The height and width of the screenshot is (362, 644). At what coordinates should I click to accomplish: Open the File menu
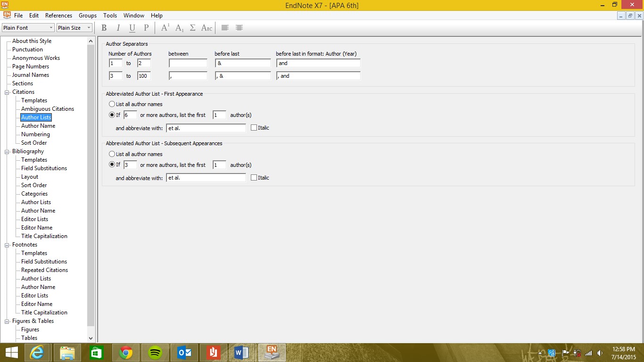pos(18,16)
